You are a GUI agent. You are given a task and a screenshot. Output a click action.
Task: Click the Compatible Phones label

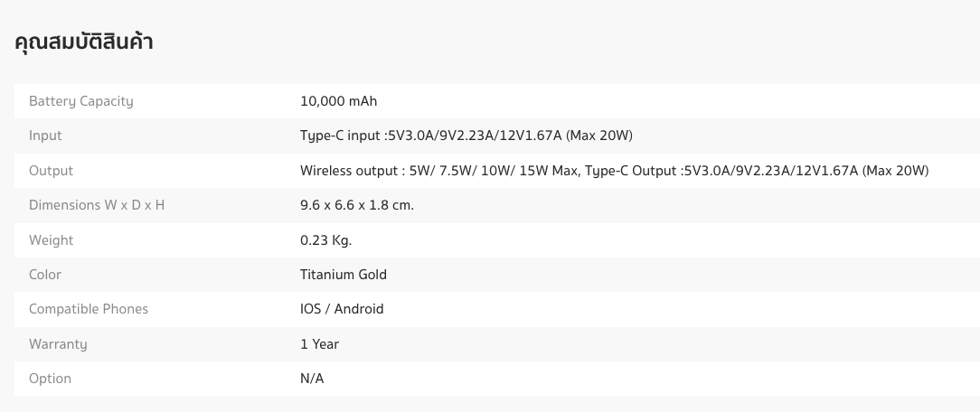[89, 309]
